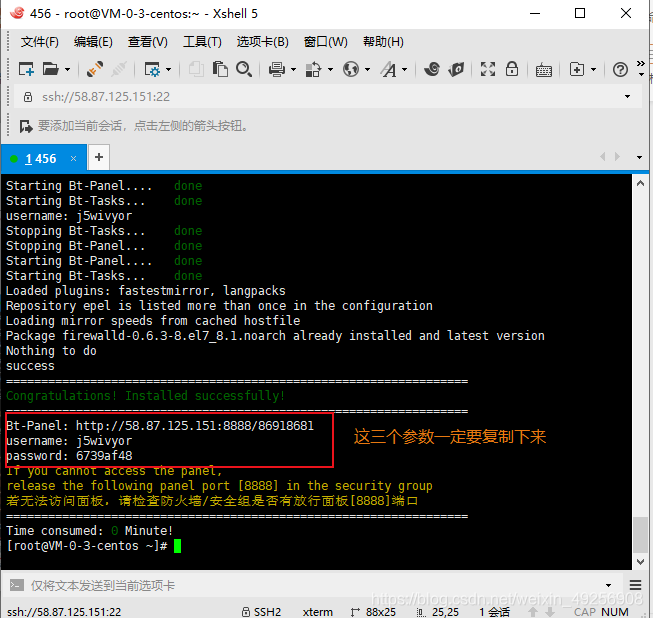Expand the Properties dropdown arrow
The image size is (653, 618).
168,70
